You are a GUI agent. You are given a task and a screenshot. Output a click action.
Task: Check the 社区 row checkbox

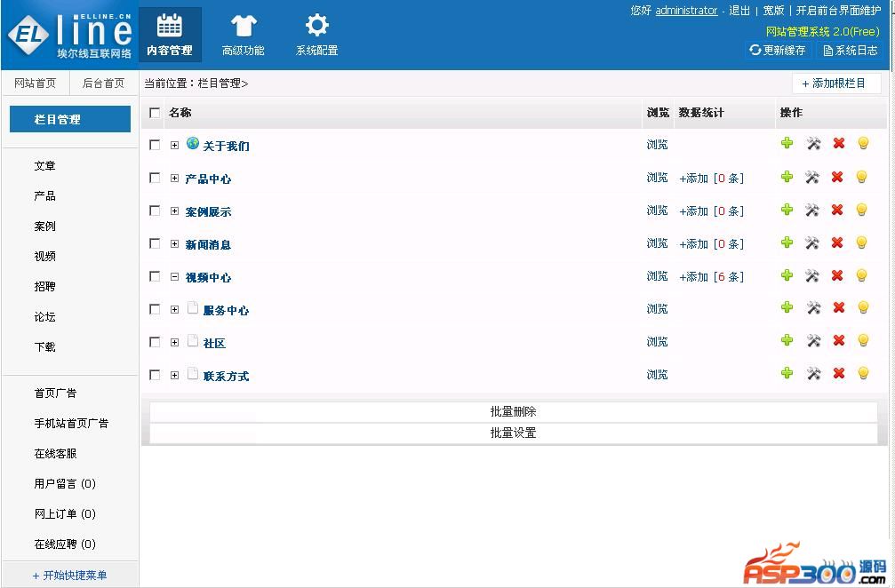coord(155,342)
